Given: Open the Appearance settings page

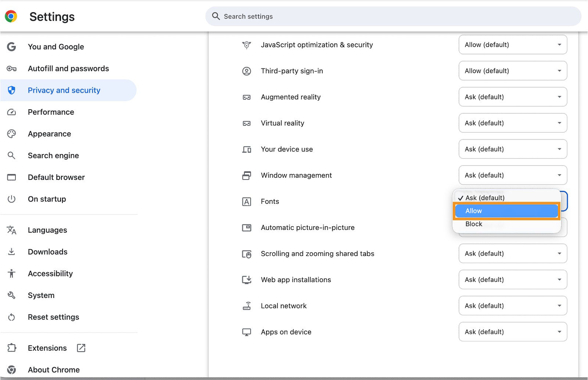Looking at the screenshot, I should [50, 134].
